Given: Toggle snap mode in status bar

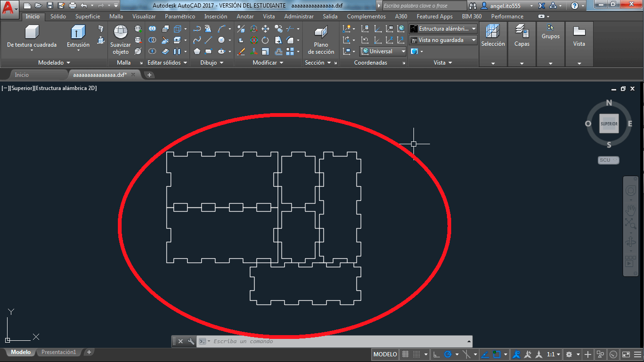Looking at the screenshot, I should coord(417,354).
